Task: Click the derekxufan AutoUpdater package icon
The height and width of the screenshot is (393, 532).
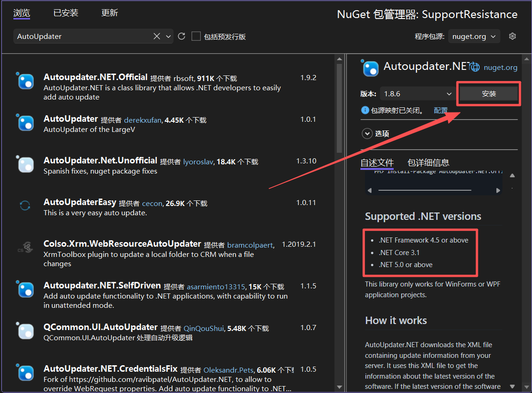Action: coord(25,123)
